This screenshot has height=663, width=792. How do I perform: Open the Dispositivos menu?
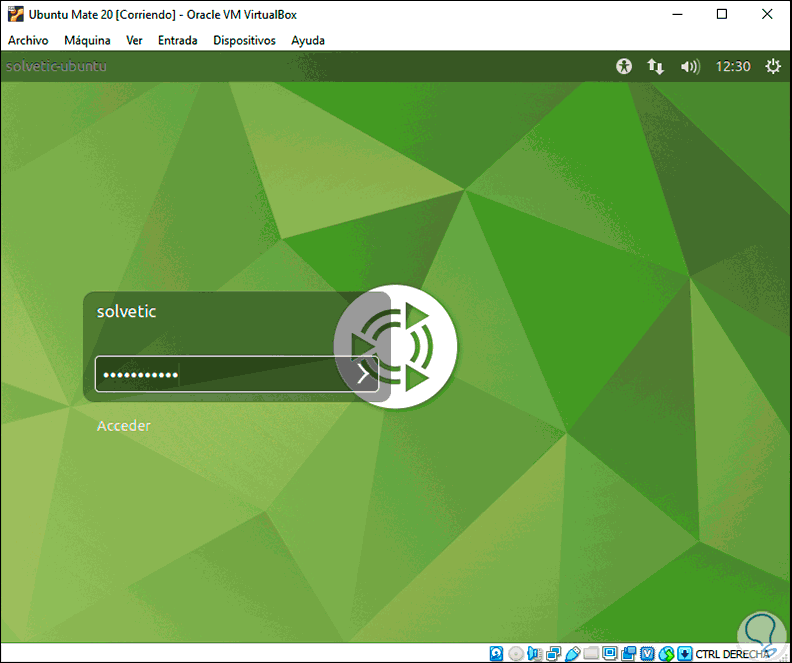[244, 40]
